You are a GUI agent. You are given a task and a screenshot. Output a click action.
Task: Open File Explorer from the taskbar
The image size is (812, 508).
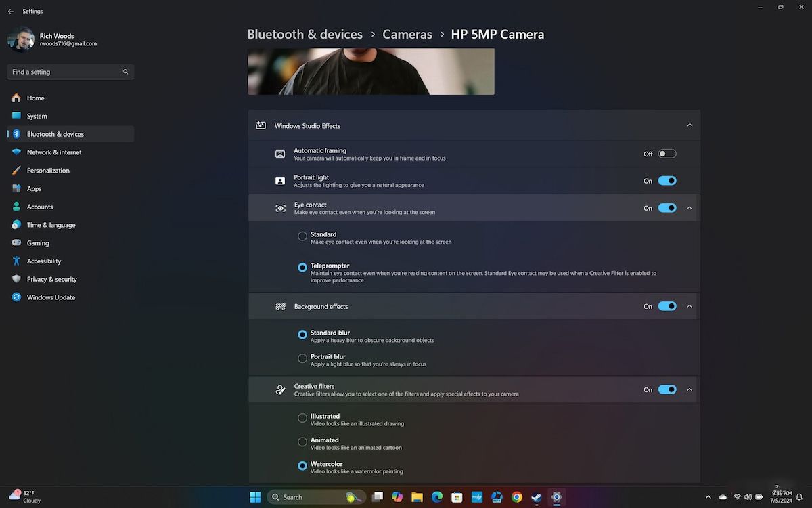tap(417, 497)
